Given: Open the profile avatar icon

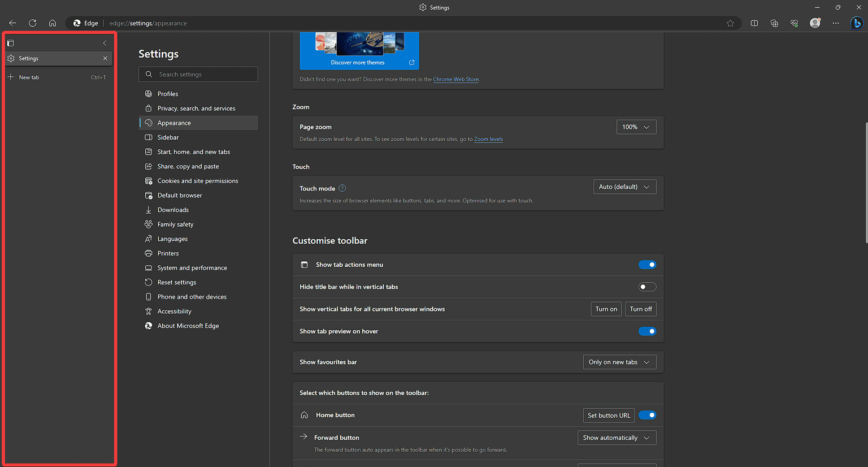Looking at the screenshot, I should 815,23.
